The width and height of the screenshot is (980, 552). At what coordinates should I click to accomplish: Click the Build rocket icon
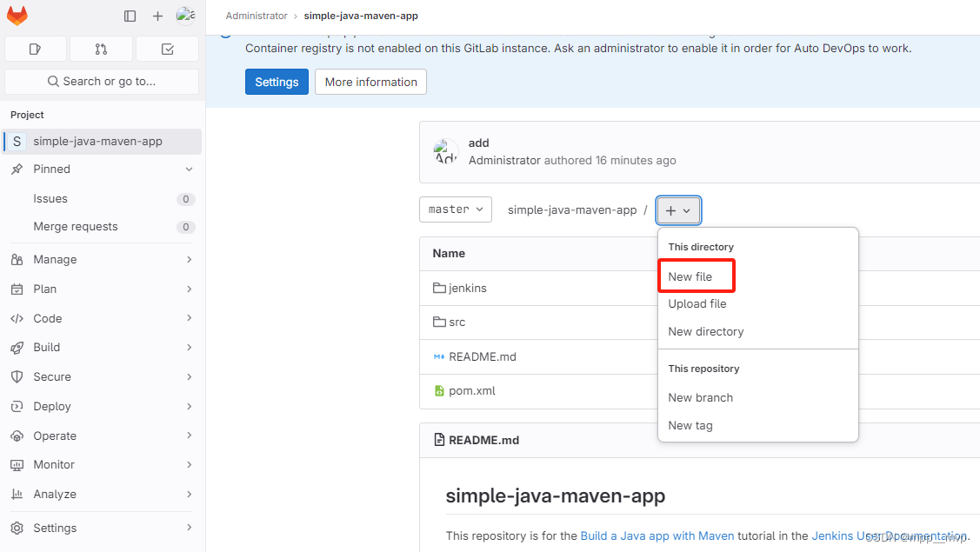pos(17,348)
